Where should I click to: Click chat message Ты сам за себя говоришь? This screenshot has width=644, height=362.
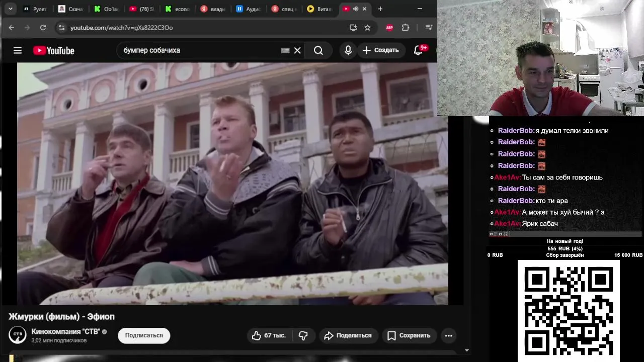pyautogui.click(x=562, y=177)
